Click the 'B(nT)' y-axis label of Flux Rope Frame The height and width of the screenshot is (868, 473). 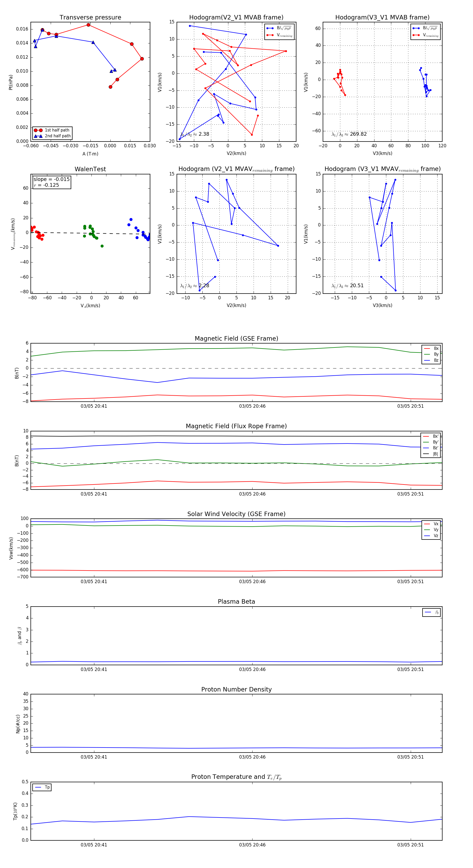tap(17, 460)
